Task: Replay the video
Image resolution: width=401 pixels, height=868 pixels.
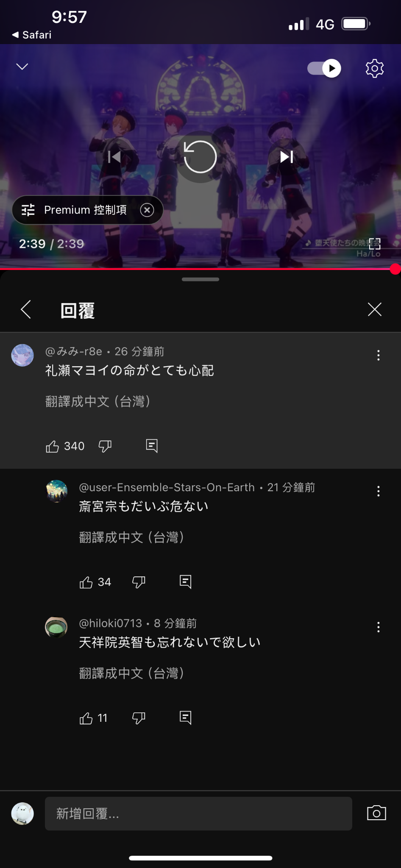Action: (200, 157)
